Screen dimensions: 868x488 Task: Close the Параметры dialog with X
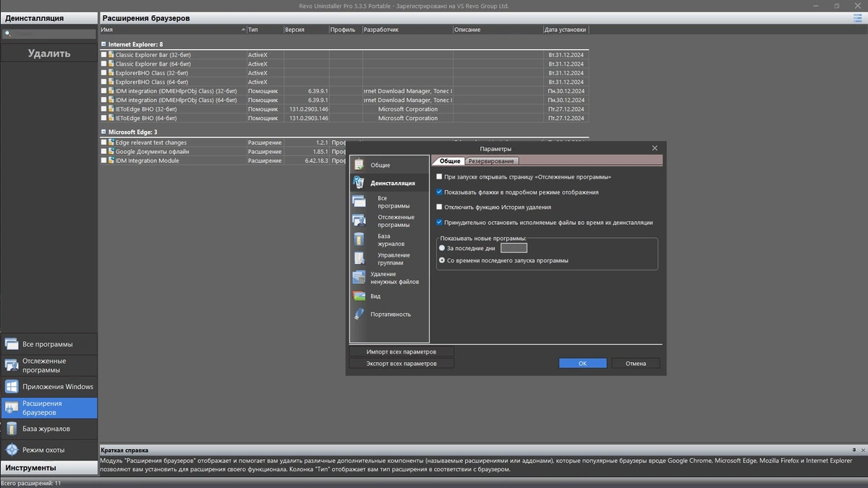coord(655,148)
